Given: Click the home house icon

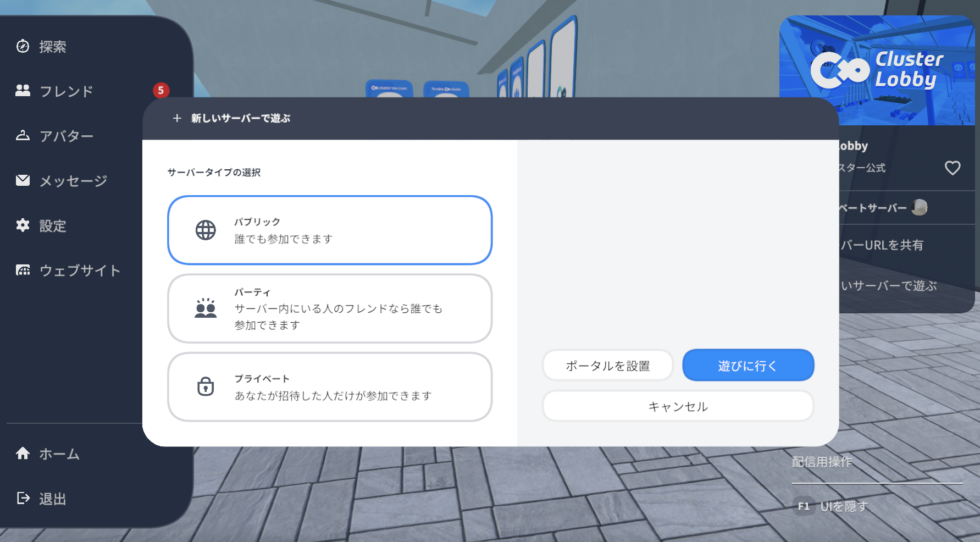Looking at the screenshot, I should [23, 453].
